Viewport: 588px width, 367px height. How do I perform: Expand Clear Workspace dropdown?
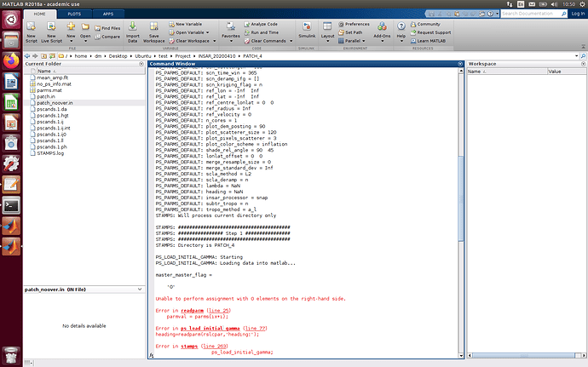[x=215, y=41]
